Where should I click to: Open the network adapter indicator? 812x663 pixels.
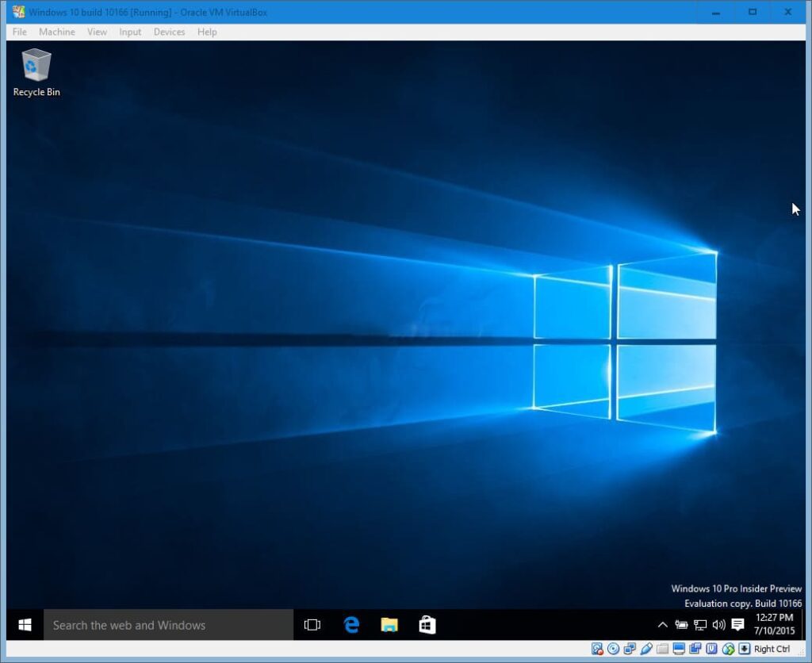pos(630,649)
